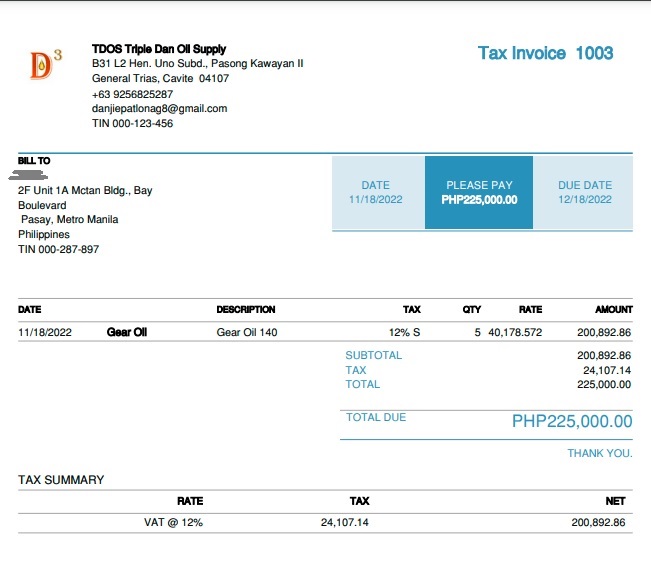Click the rate value 40,178.572
Viewport: 651px width, 577px height.
(x=515, y=332)
